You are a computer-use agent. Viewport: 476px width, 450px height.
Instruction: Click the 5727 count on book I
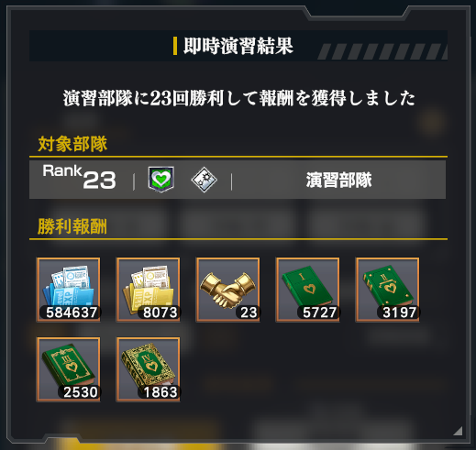(319, 313)
